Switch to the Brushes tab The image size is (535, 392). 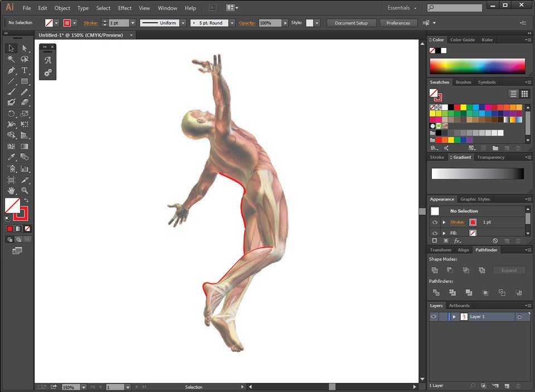click(x=463, y=82)
